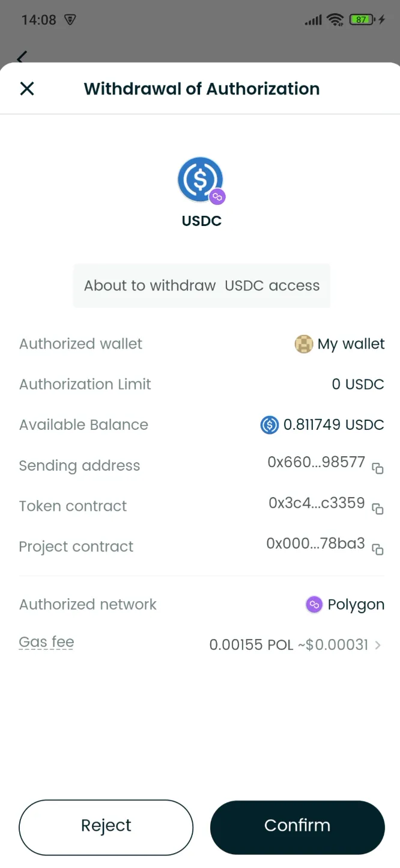
Task: Click the USDC coin icon beside Available Balance
Action: (x=269, y=425)
